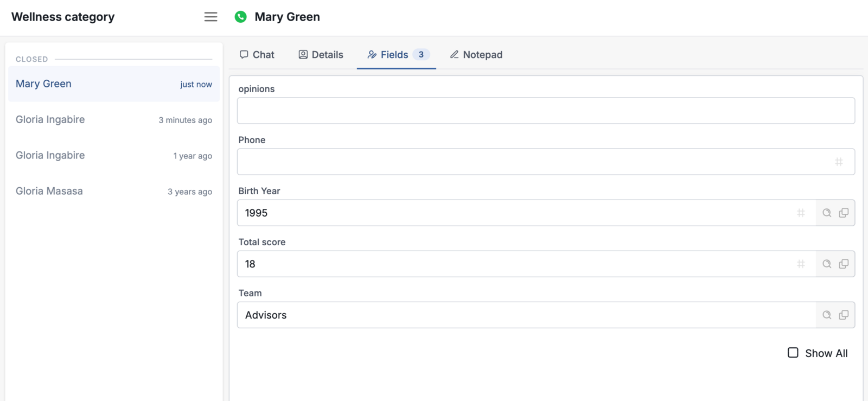Open the Details tab
868x401 pixels.
[321, 55]
